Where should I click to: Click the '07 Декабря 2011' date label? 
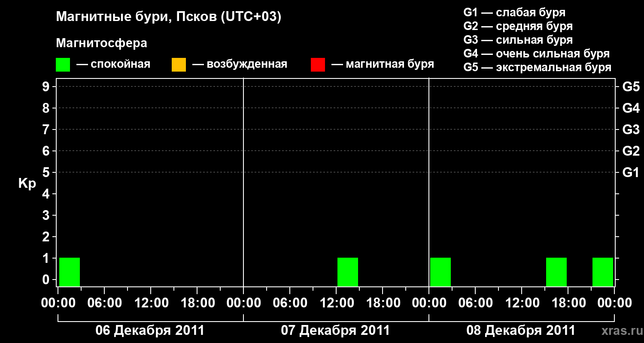point(335,331)
